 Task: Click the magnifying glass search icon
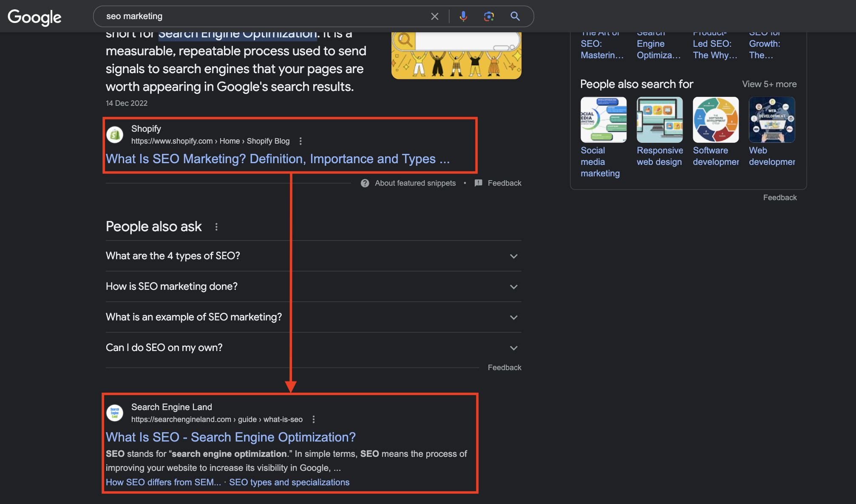[x=515, y=16]
